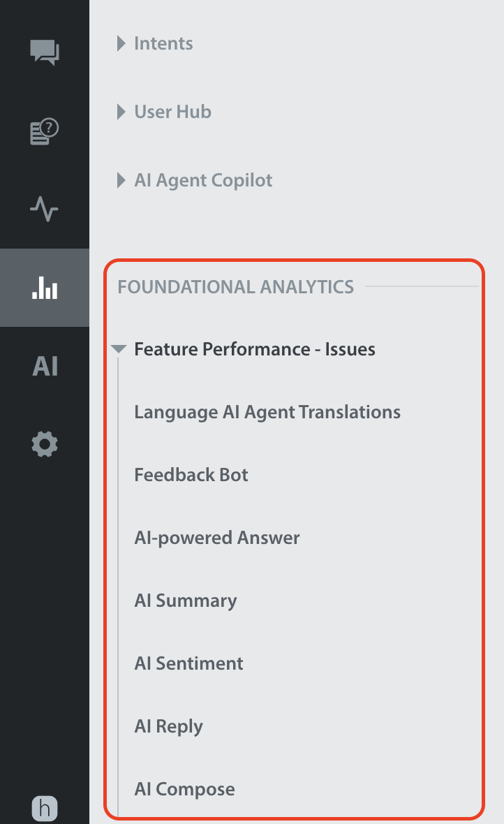
Task: Select the analytics bar chart icon
Action: [45, 287]
